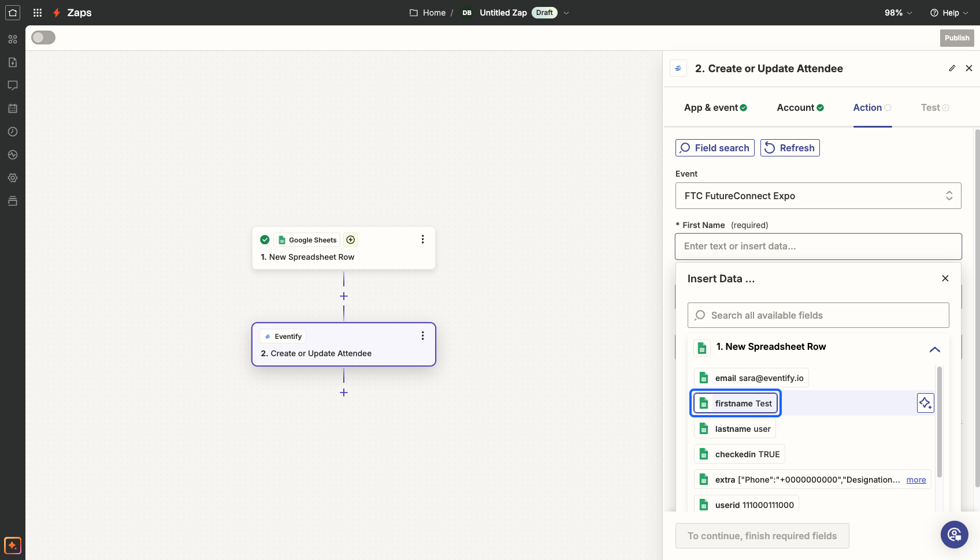Viewport: 980px width, 560px height.
Task: Click the rename step pencil icon
Action: [952, 68]
